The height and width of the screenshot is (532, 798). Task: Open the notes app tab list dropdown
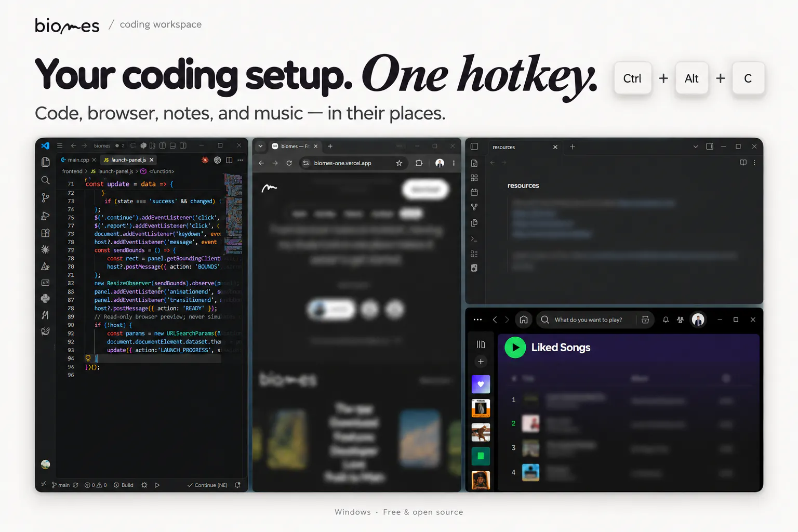(x=696, y=147)
